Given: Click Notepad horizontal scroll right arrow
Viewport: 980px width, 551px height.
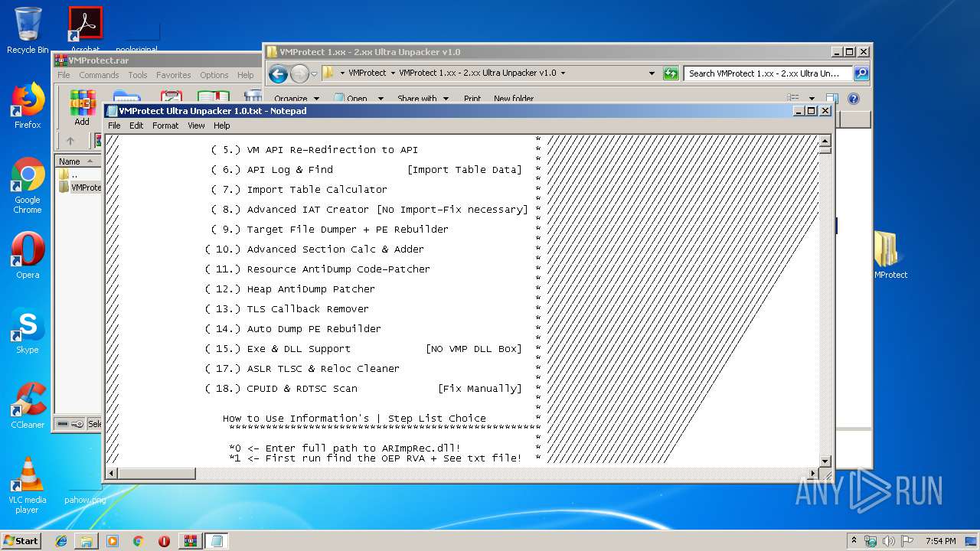Looking at the screenshot, I should point(812,474).
